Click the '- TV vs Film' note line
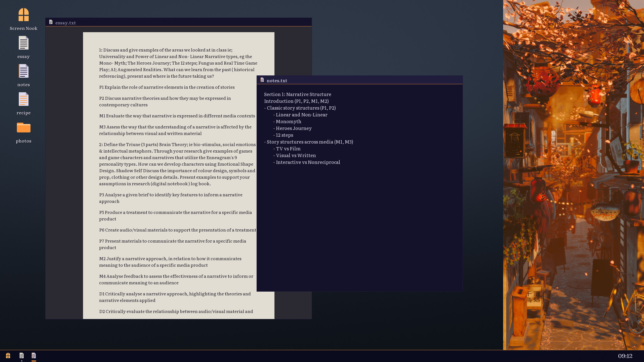This screenshot has width=644, height=362. [x=287, y=149]
